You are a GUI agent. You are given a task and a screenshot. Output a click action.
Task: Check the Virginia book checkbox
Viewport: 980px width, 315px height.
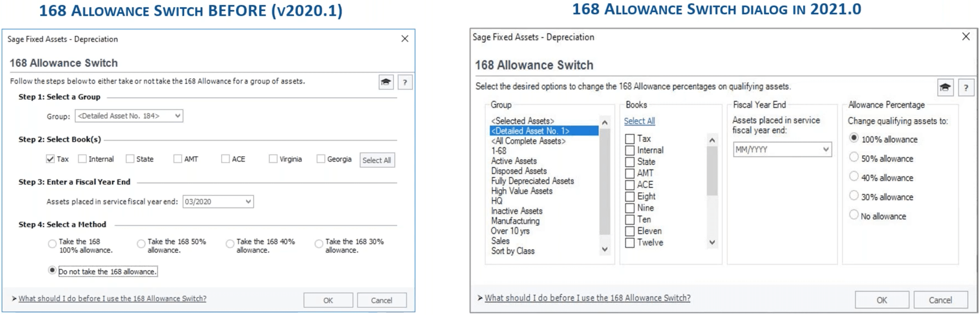point(273,159)
